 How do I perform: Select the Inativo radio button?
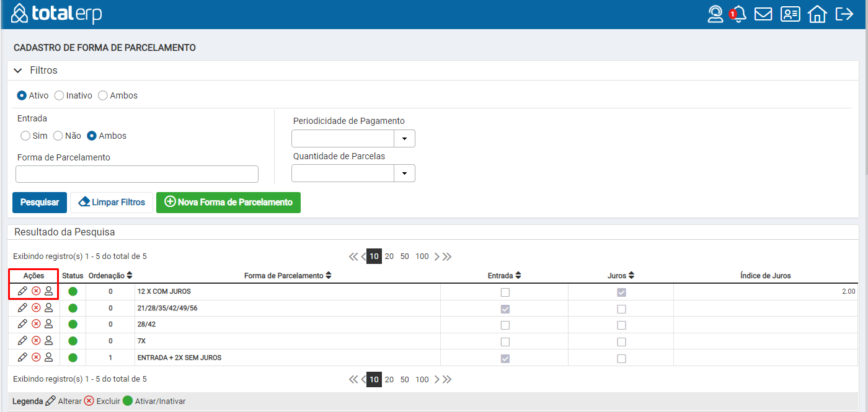coord(60,95)
